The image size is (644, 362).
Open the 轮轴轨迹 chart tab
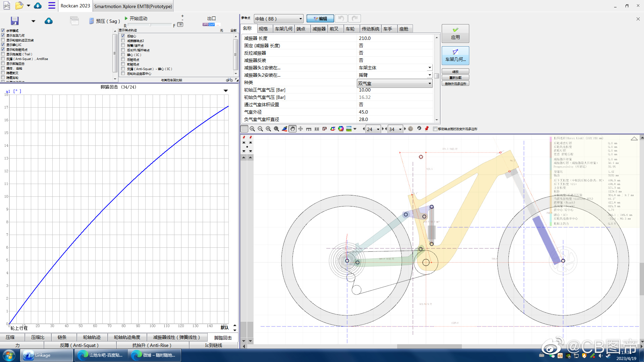(x=92, y=337)
